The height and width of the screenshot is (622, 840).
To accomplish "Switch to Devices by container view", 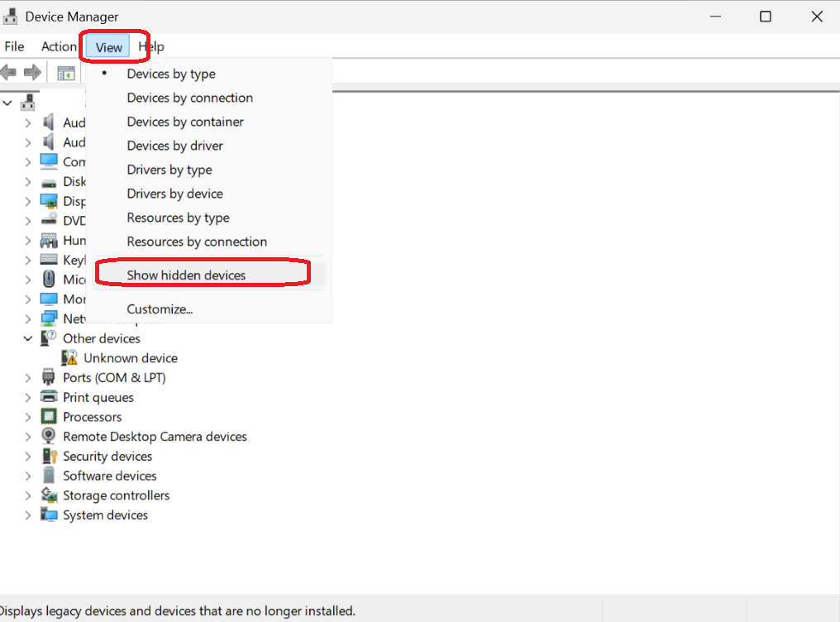I will [185, 122].
